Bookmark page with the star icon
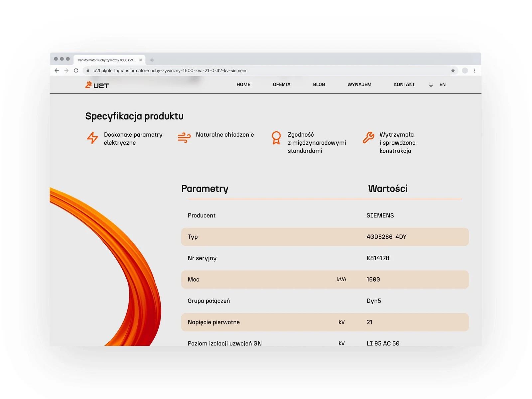 pos(453,70)
